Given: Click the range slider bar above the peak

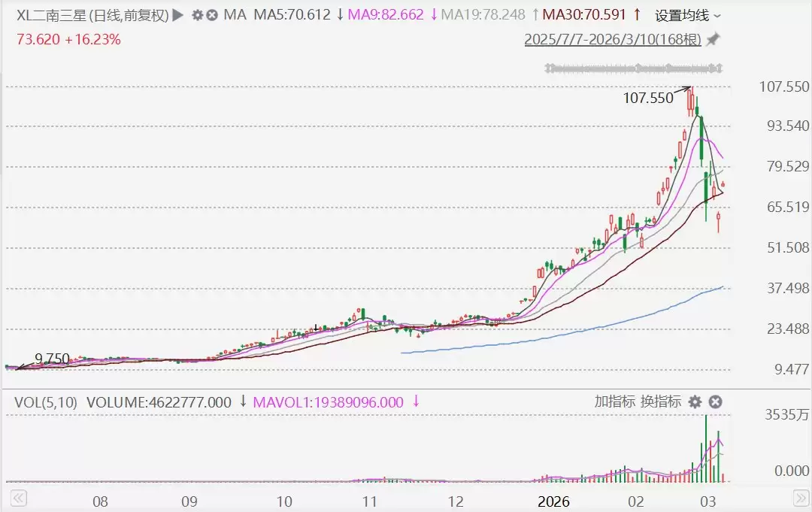Looking at the screenshot, I should click(634, 68).
